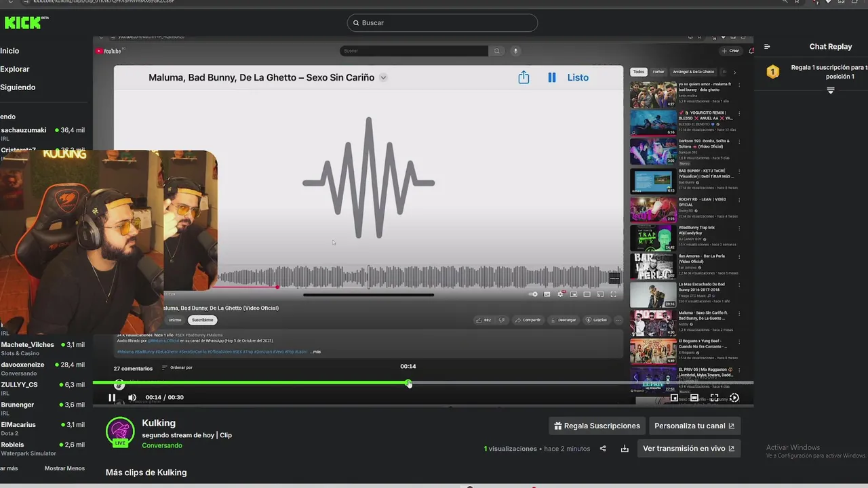
Task: Click YouTube Compartir button
Action: point(528,320)
